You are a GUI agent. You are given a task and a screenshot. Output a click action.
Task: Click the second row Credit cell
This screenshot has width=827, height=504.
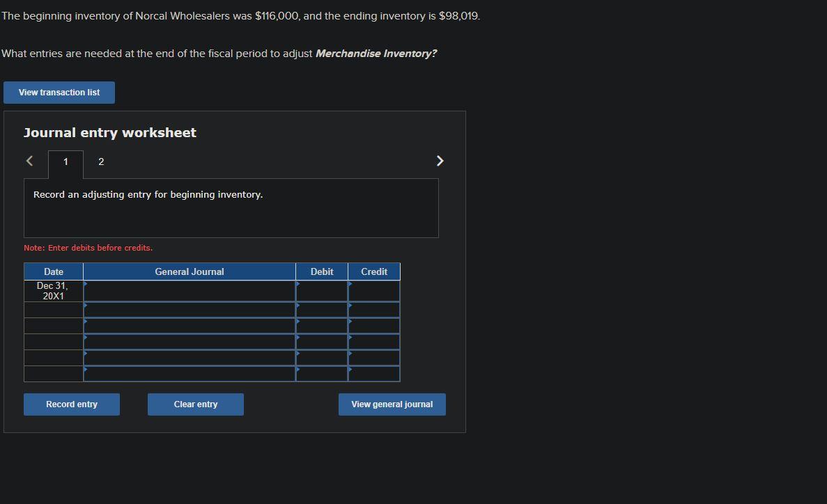click(374, 310)
